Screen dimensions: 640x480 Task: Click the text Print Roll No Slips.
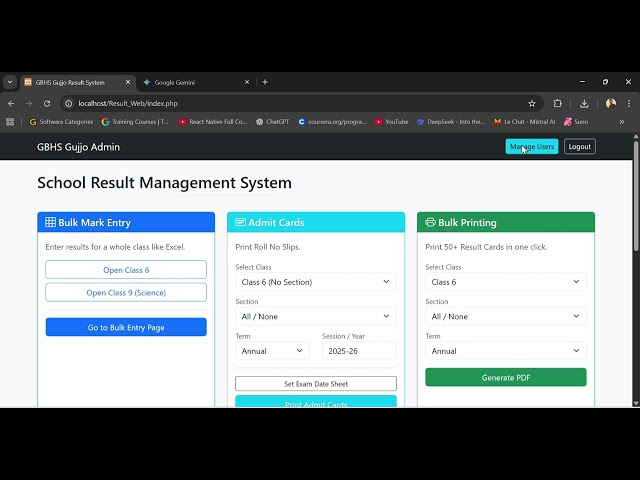[x=268, y=247]
